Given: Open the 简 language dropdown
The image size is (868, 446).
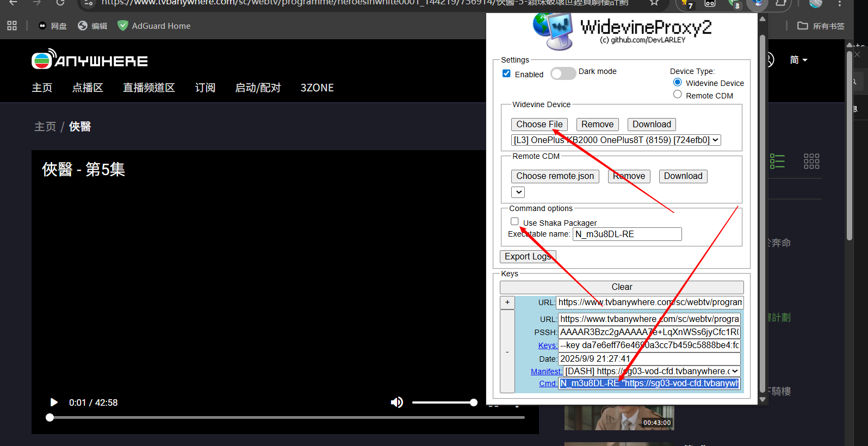Looking at the screenshot, I should (798, 60).
